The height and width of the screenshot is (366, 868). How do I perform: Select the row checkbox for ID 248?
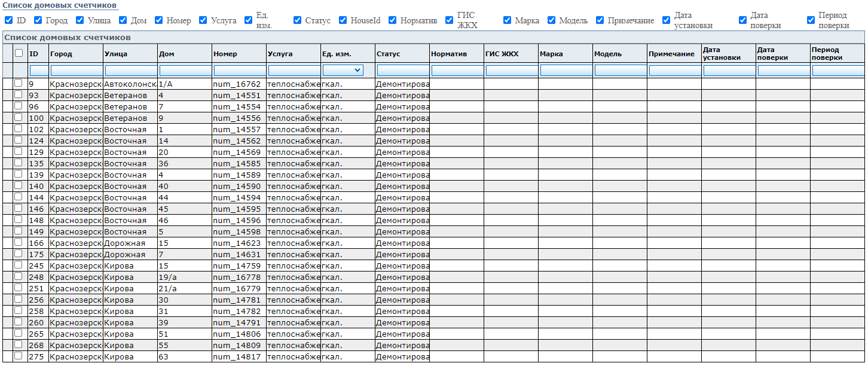(x=19, y=276)
